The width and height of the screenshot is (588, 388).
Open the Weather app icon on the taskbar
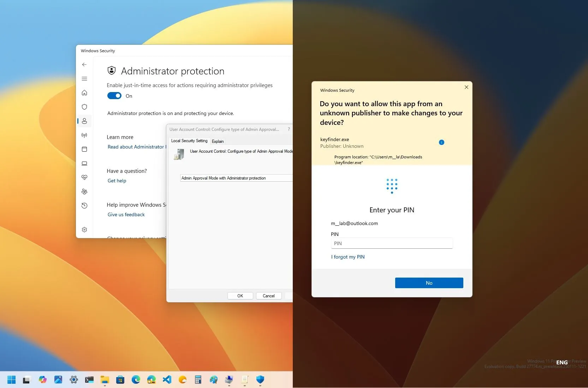click(182, 380)
